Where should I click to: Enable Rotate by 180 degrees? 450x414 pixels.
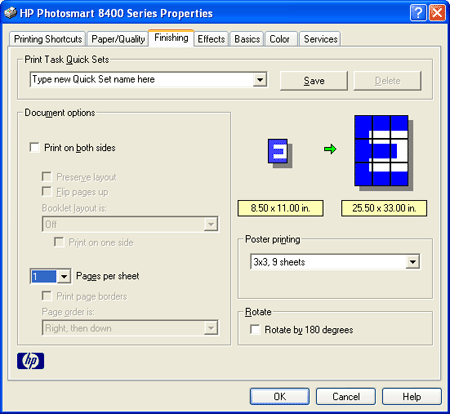click(255, 329)
